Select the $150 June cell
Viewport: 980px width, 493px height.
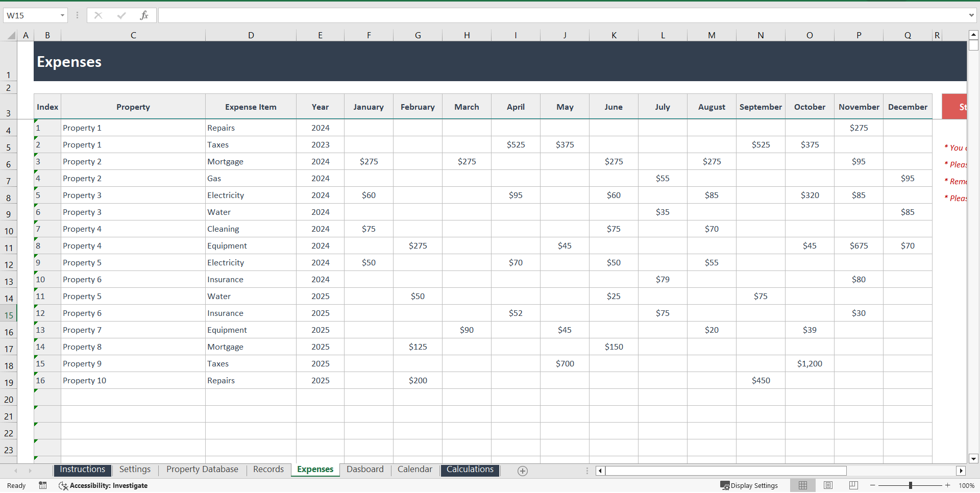[614, 347]
